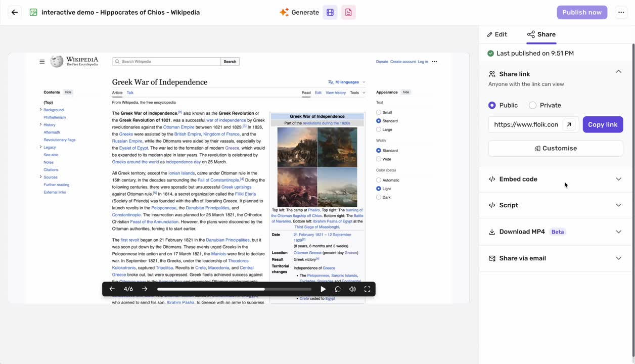
Task: Hide the Appearance panel
Action: (406, 92)
